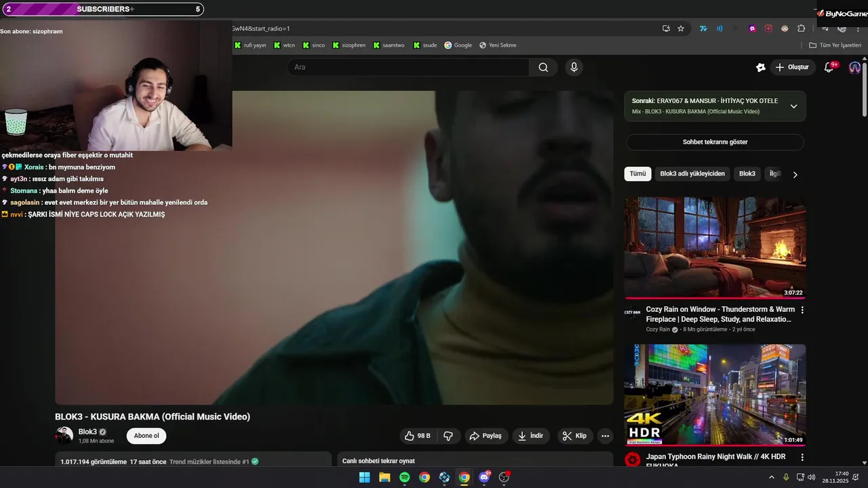Open Japan Typhoon Rainy Night Walk title

click(715, 460)
